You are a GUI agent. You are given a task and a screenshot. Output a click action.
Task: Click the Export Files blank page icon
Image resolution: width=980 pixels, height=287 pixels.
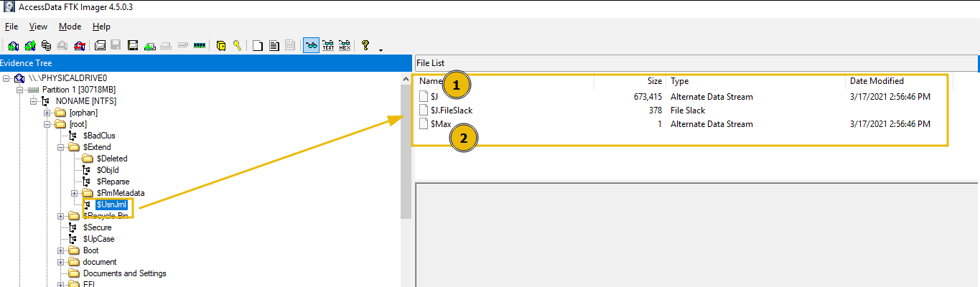pos(258,45)
